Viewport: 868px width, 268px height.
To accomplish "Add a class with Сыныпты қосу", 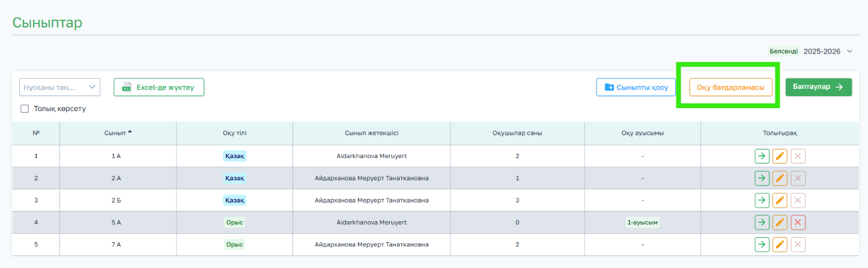I will pos(636,87).
